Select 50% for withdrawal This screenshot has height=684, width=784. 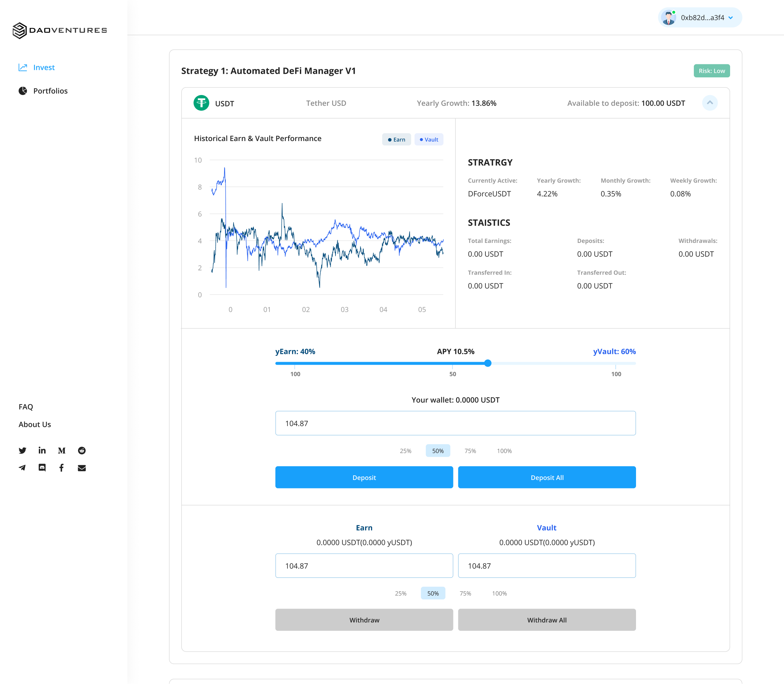[x=433, y=594]
